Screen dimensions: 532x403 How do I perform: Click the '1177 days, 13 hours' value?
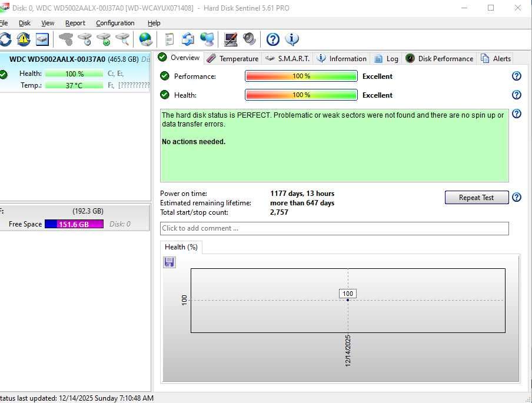302,194
